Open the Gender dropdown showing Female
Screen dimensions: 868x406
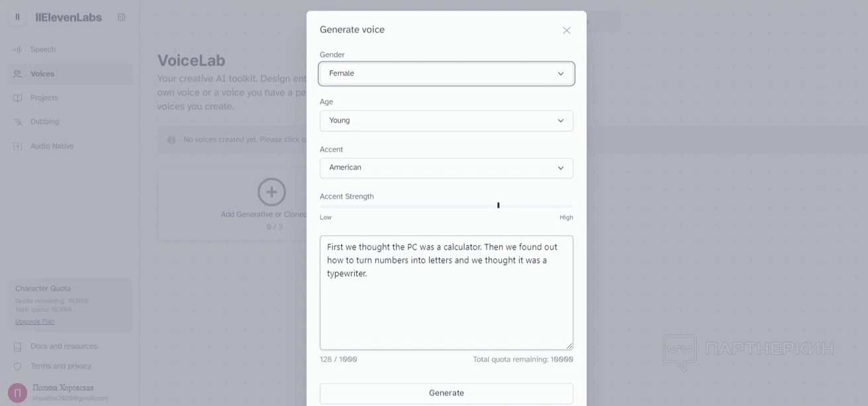(x=446, y=74)
